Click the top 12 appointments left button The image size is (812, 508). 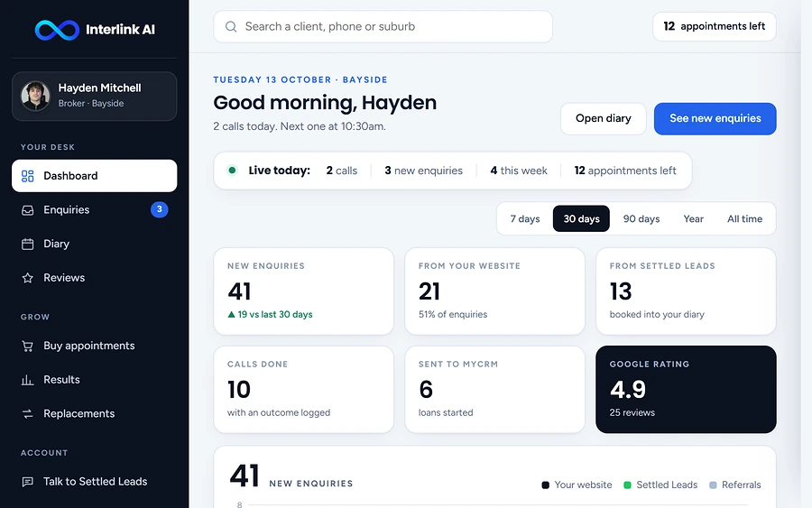[x=715, y=26]
